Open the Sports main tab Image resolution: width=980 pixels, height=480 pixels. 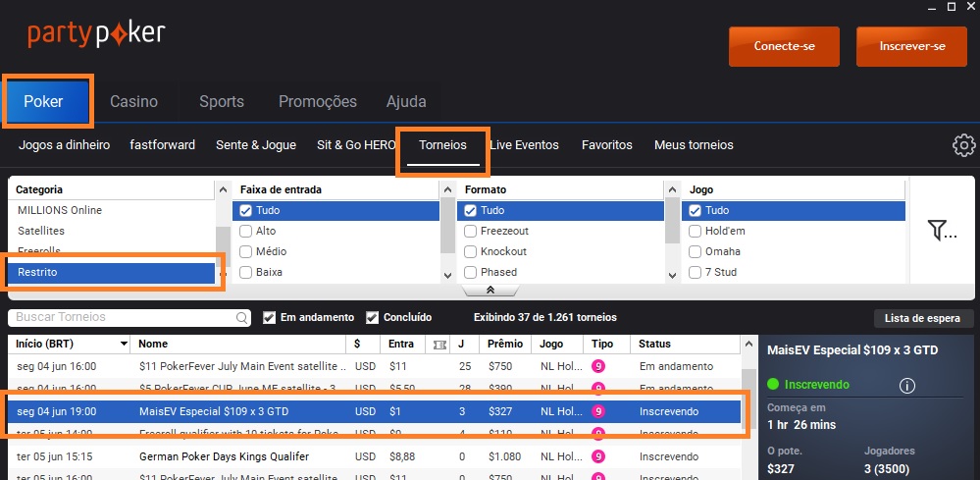click(222, 101)
